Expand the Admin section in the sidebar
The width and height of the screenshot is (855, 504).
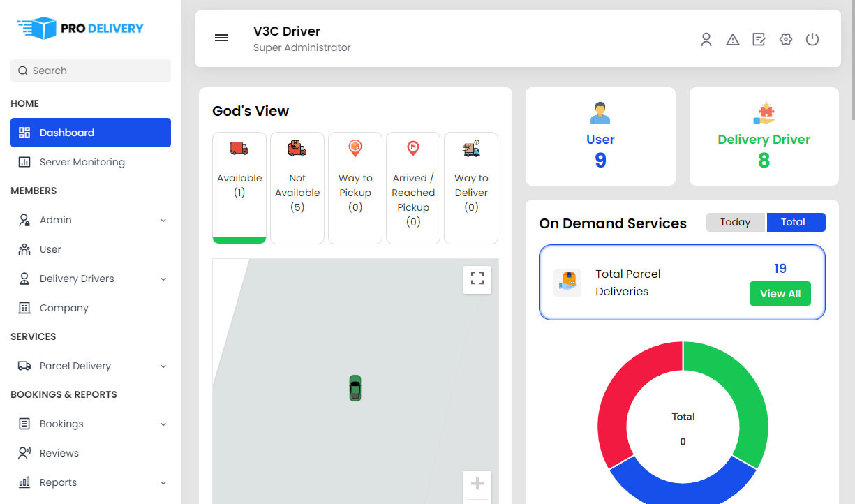tap(90, 219)
